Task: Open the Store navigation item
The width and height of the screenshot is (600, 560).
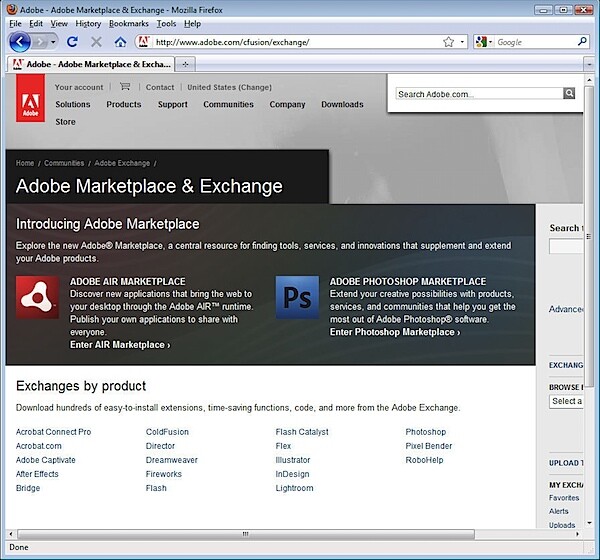Action: [x=65, y=122]
